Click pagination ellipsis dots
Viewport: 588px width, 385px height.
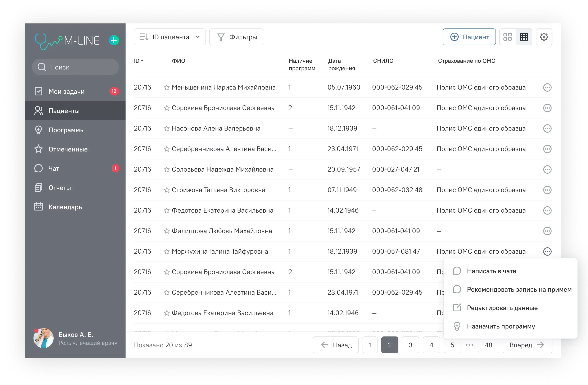point(469,345)
